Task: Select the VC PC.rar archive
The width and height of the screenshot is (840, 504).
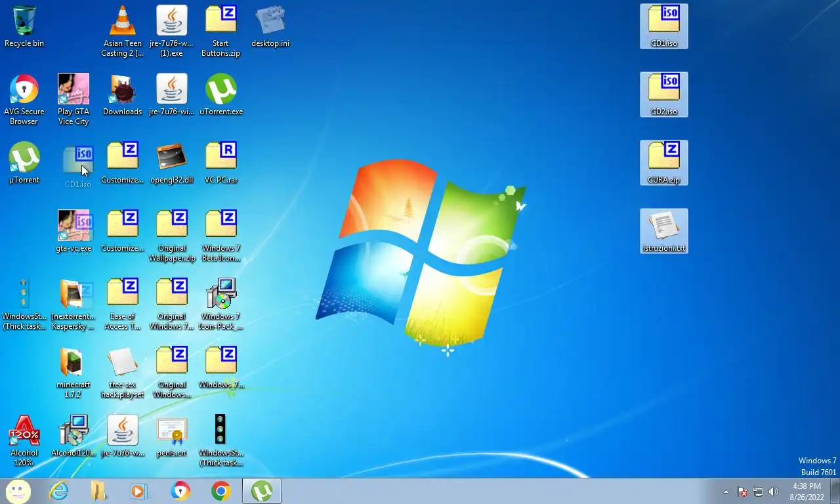Action: click(x=221, y=163)
